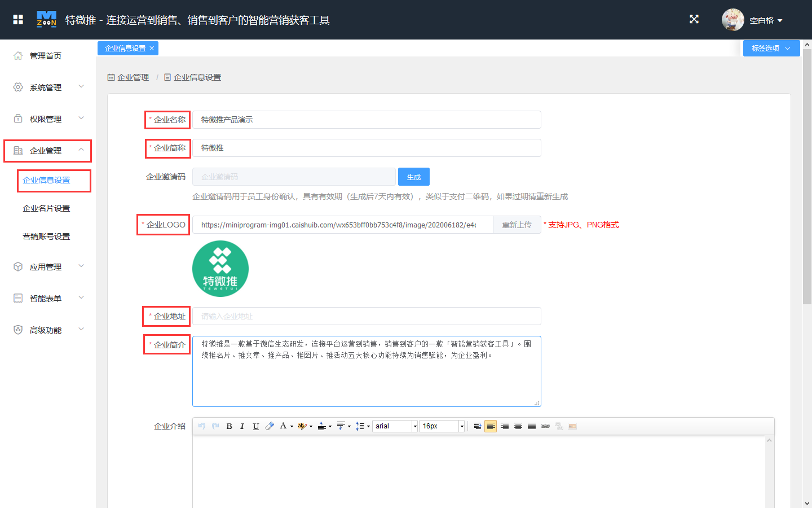This screenshot has width=812, height=508.
Task: Click the 生成 invite code button
Action: tap(414, 177)
